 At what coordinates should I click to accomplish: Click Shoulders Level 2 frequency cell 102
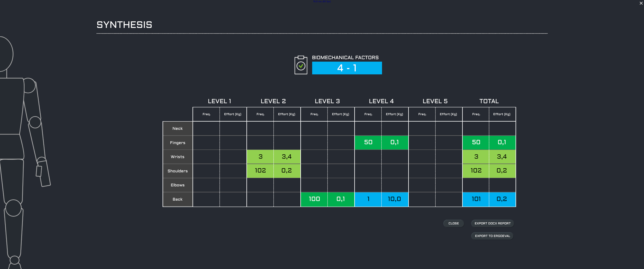tap(260, 171)
